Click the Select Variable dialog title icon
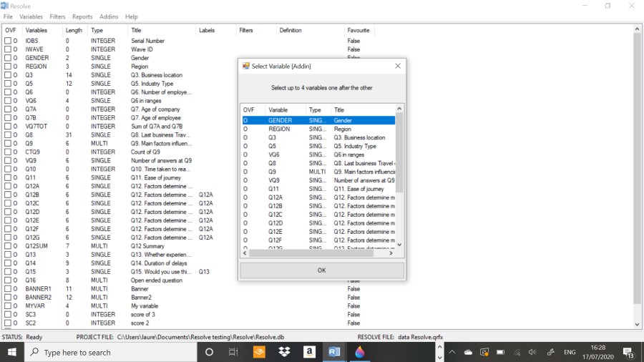This screenshot has width=644, height=362. [246, 66]
